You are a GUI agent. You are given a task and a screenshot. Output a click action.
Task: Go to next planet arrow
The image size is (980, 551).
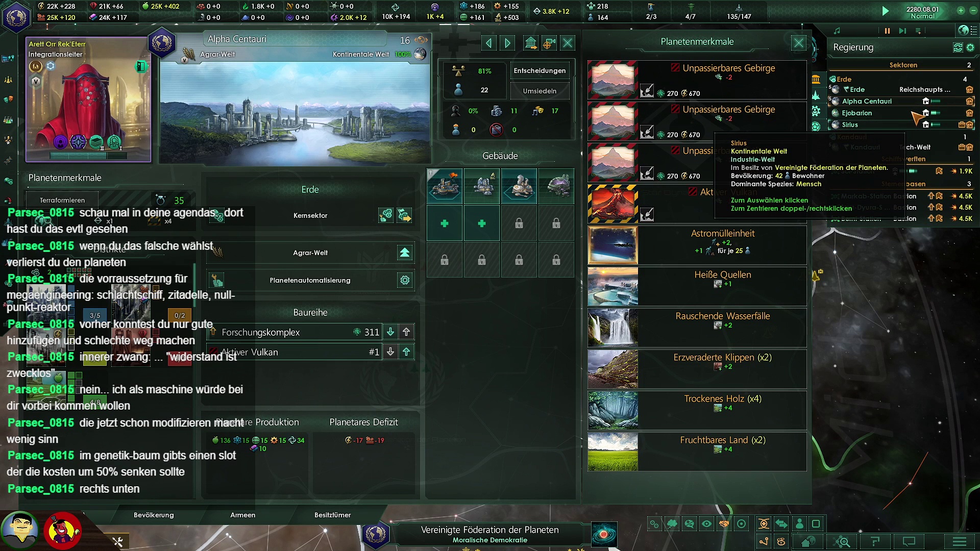(x=507, y=43)
